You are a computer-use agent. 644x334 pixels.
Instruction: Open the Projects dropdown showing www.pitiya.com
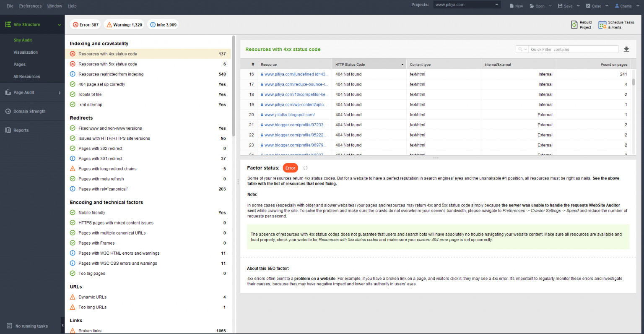(496, 5)
